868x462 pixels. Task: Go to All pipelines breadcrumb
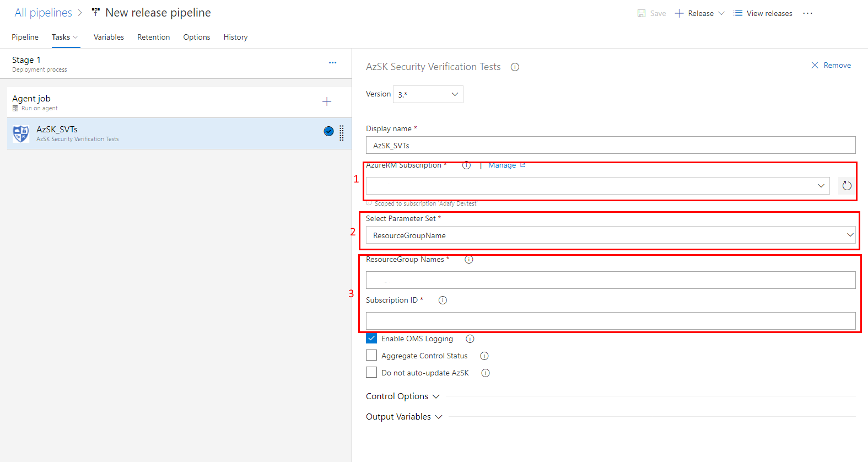pos(43,13)
